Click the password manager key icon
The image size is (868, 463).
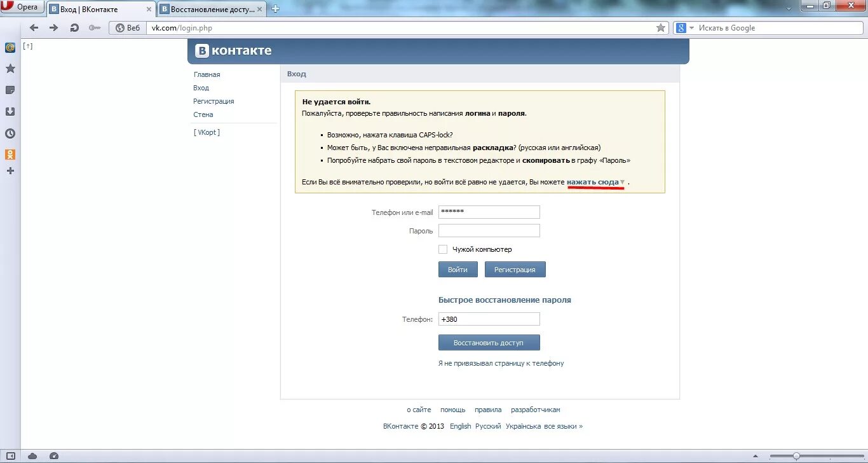[x=95, y=27]
